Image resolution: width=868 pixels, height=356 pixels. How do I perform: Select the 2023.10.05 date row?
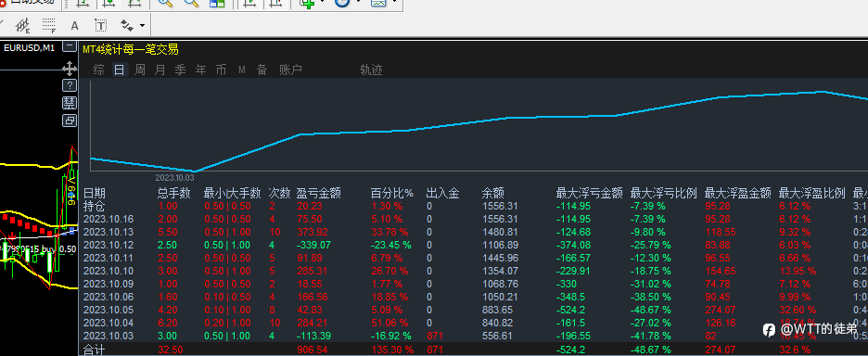coord(108,310)
